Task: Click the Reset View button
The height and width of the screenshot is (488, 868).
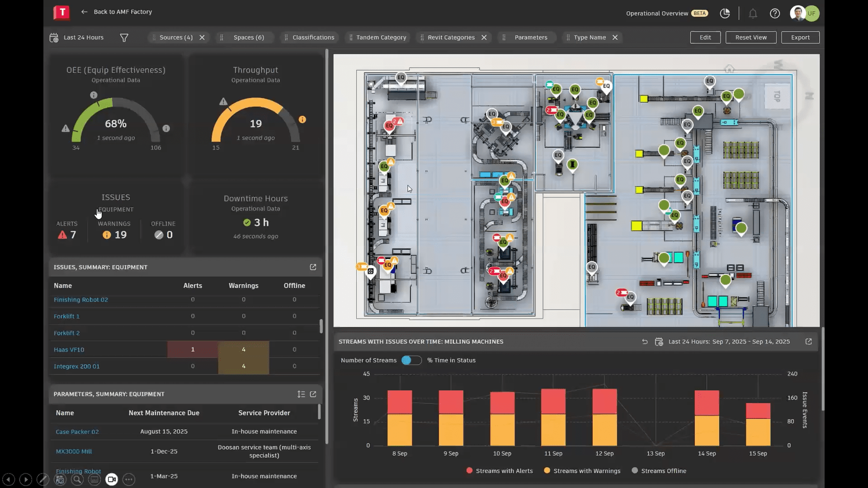Action: [x=751, y=38]
